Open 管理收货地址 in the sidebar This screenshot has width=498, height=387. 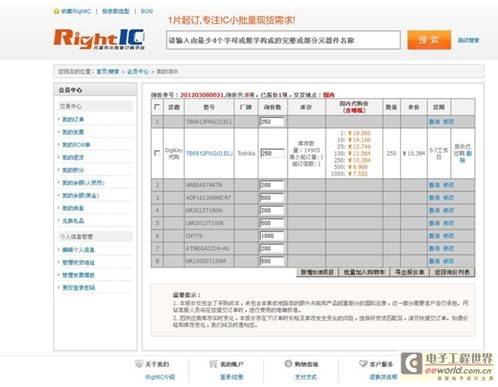pyautogui.click(x=78, y=262)
